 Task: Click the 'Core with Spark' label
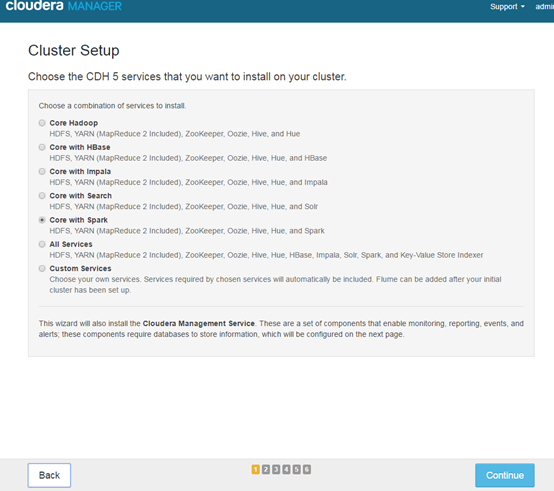(78, 220)
